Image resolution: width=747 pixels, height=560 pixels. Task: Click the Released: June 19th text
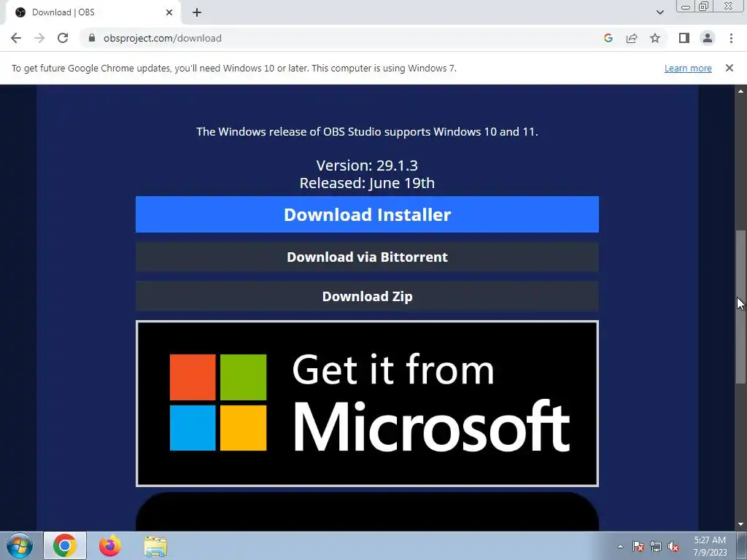coord(367,183)
